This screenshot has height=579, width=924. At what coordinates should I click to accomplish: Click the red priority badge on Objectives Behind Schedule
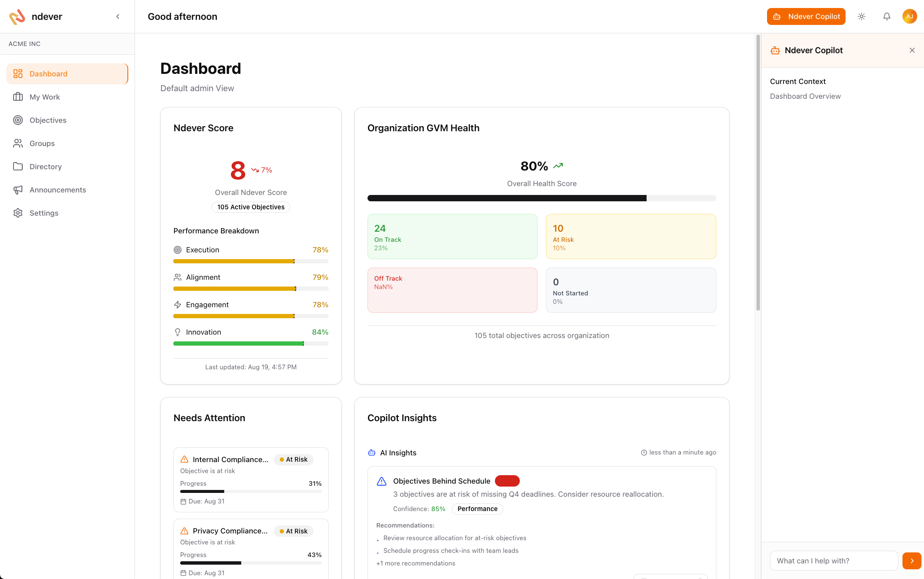point(507,481)
